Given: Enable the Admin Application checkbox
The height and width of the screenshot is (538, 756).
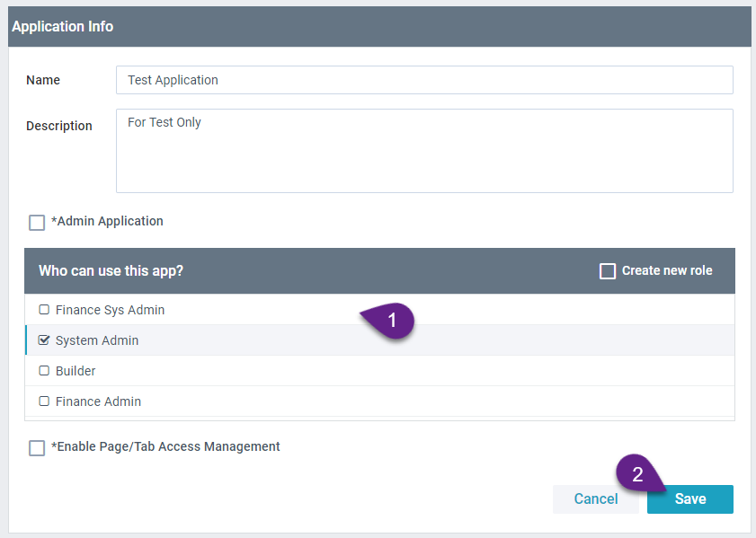Looking at the screenshot, I should 37,222.
